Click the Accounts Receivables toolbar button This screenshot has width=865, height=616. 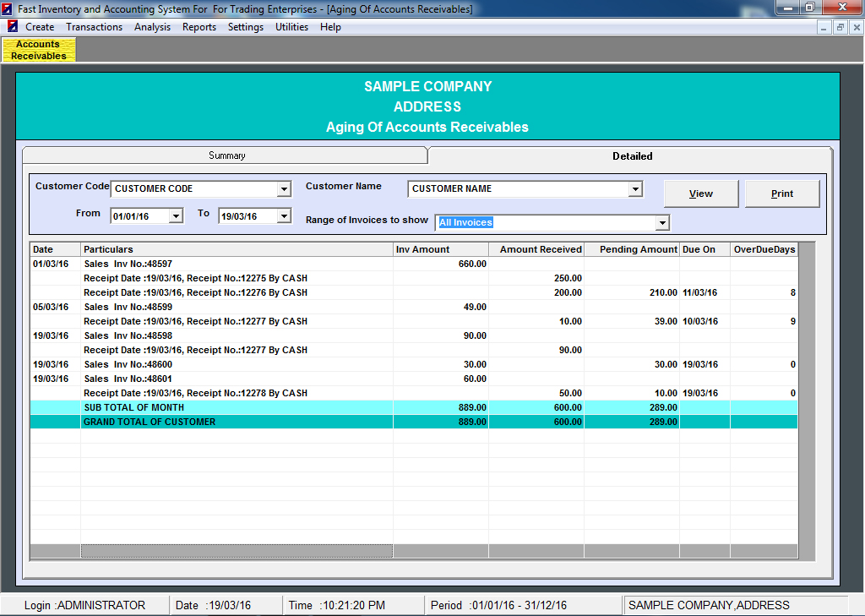pyautogui.click(x=39, y=50)
